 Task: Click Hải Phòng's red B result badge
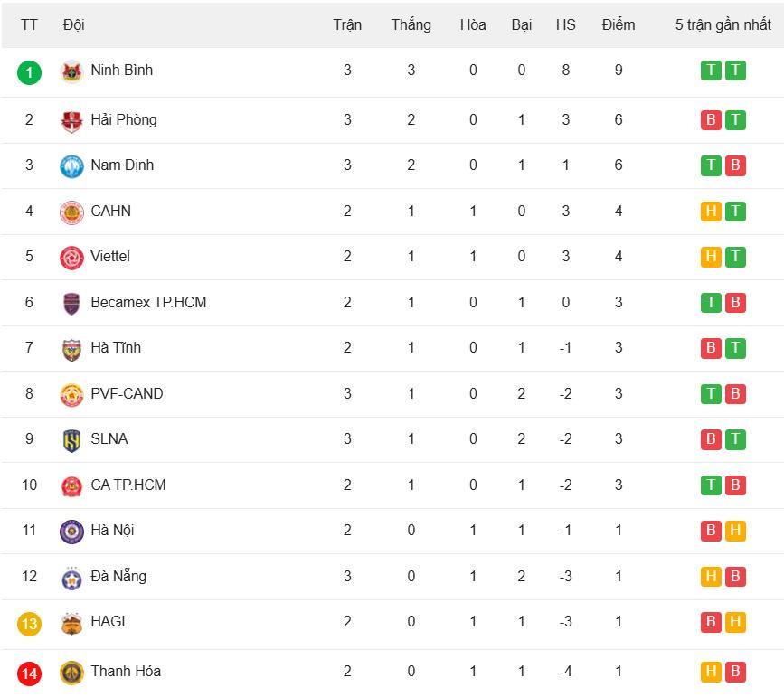[x=711, y=120]
